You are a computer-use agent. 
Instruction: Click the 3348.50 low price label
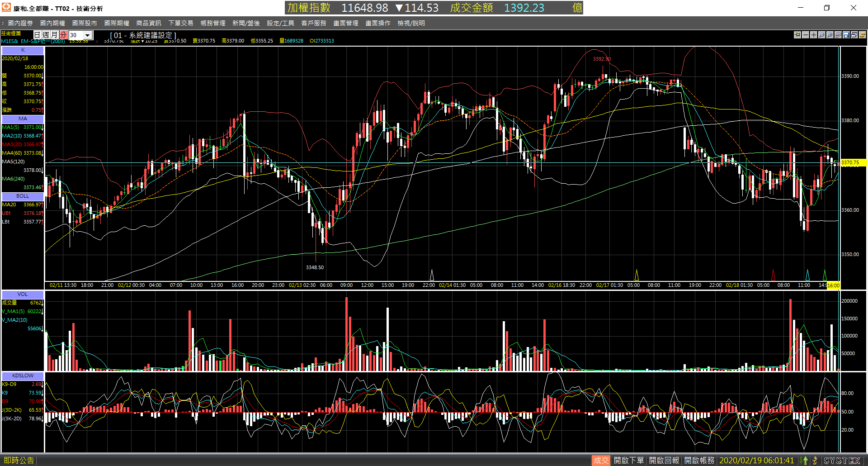tap(315, 267)
